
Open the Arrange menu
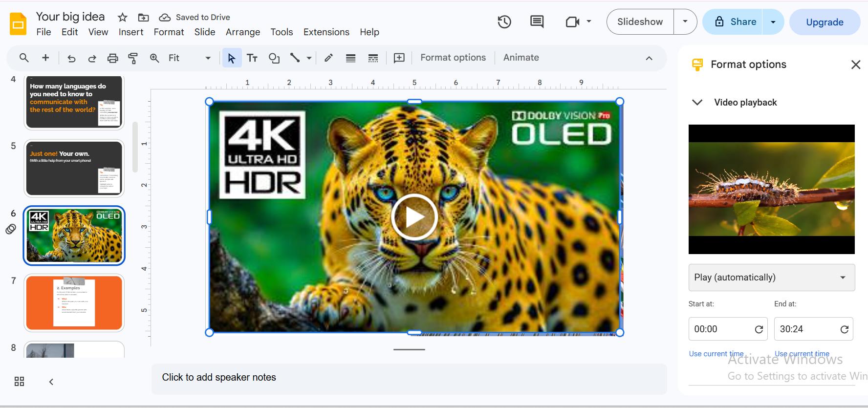click(243, 32)
